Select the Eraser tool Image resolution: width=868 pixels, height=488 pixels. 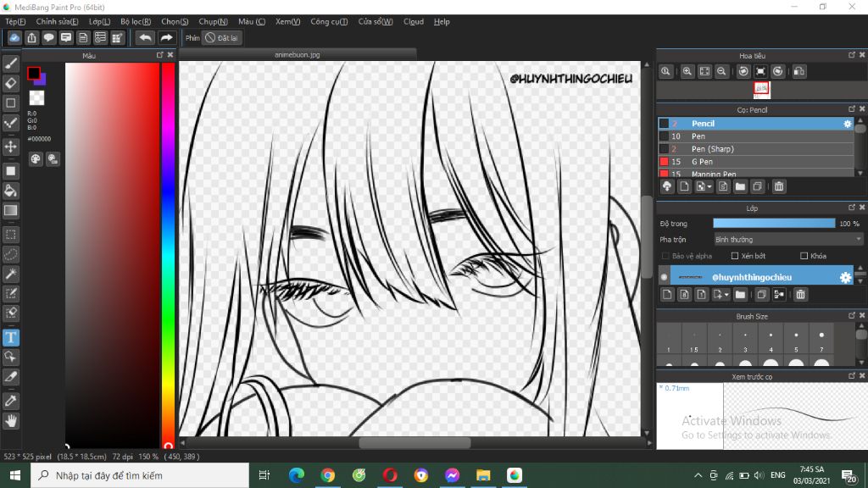[x=10, y=83]
